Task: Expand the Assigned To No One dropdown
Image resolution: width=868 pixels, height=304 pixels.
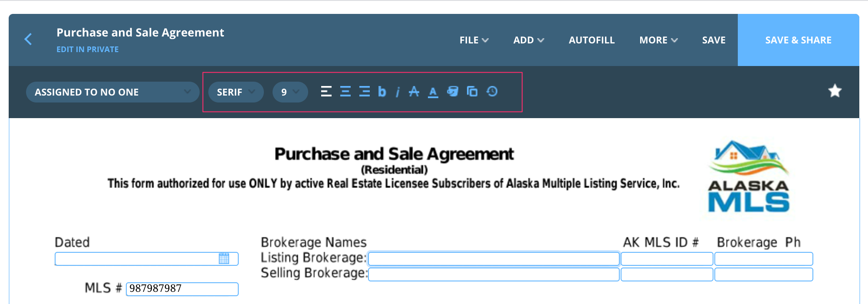Action: coord(112,92)
